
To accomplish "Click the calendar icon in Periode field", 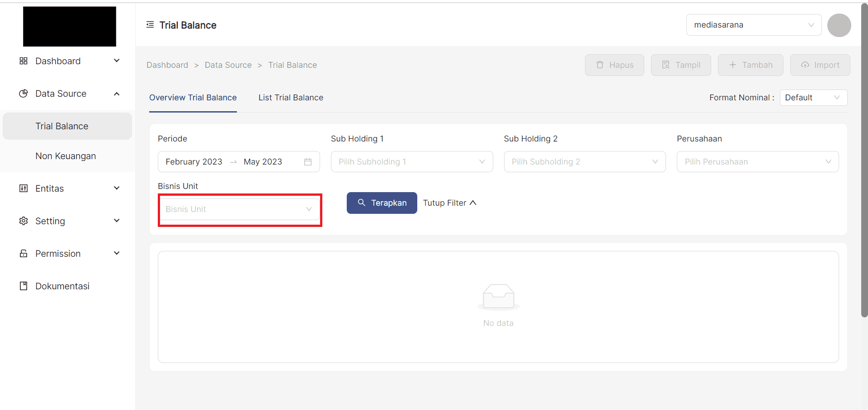I will click(x=308, y=162).
